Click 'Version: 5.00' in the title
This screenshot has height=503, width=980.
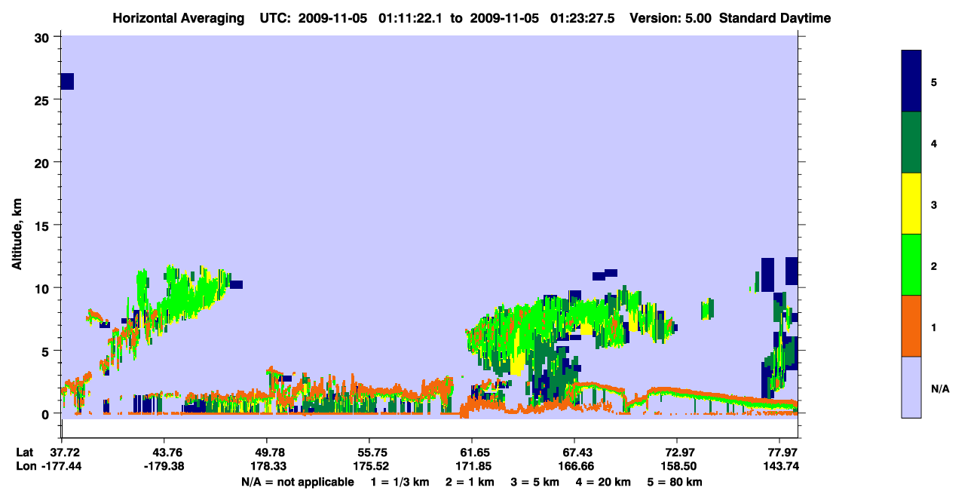(670, 18)
